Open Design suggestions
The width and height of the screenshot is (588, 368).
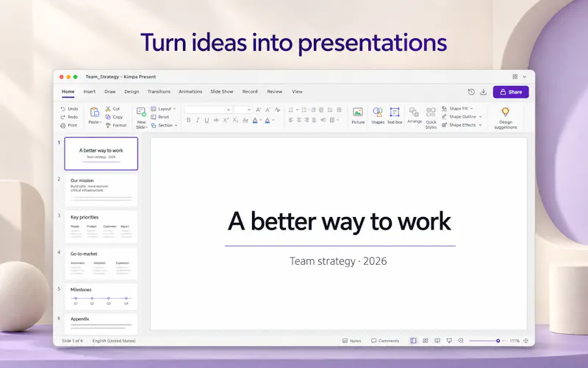(506, 118)
